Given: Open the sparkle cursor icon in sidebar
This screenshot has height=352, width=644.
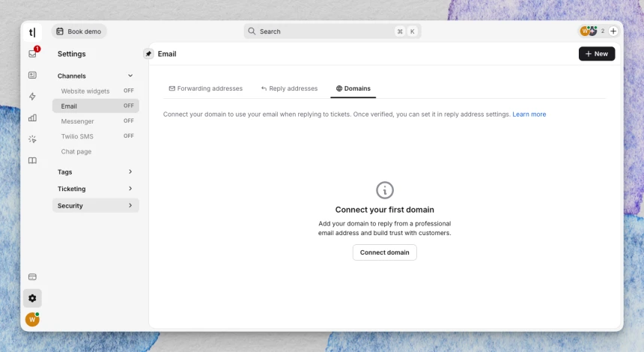Looking at the screenshot, I should click(x=32, y=139).
